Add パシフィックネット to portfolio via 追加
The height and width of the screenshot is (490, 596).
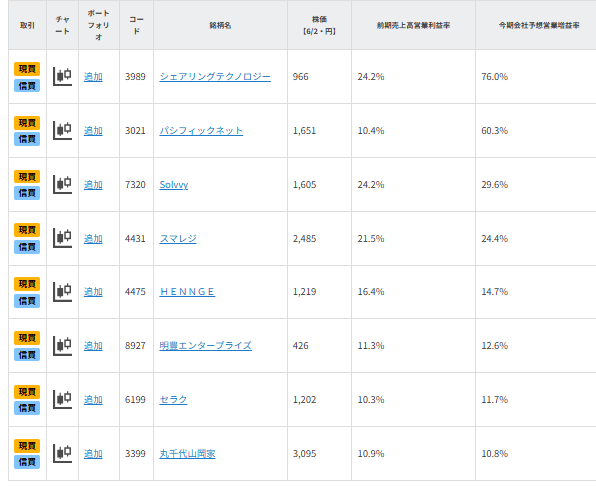[x=93, y=131]
